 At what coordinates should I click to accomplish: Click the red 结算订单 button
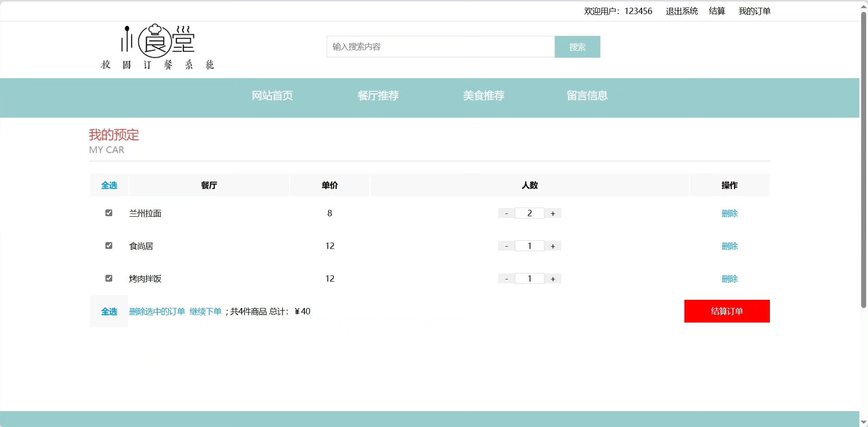[x=727, y=311]
